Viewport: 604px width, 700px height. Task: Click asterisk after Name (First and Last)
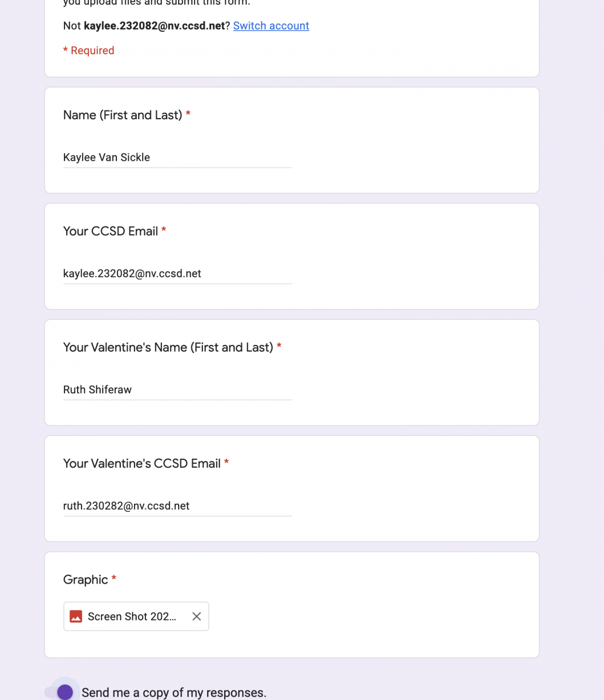tap(188, 113)
